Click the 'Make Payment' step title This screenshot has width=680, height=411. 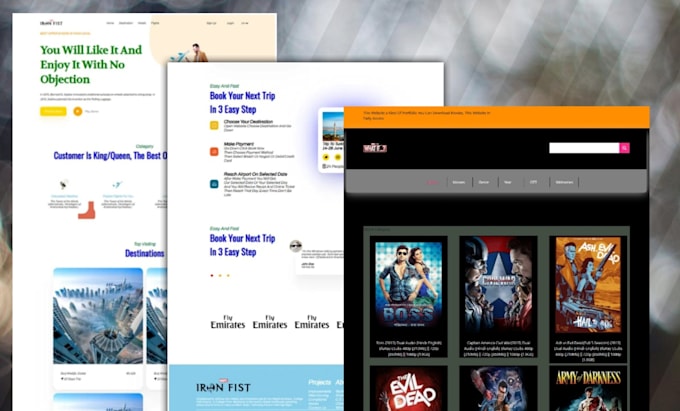pyautogui.click(x=239, y=144)
